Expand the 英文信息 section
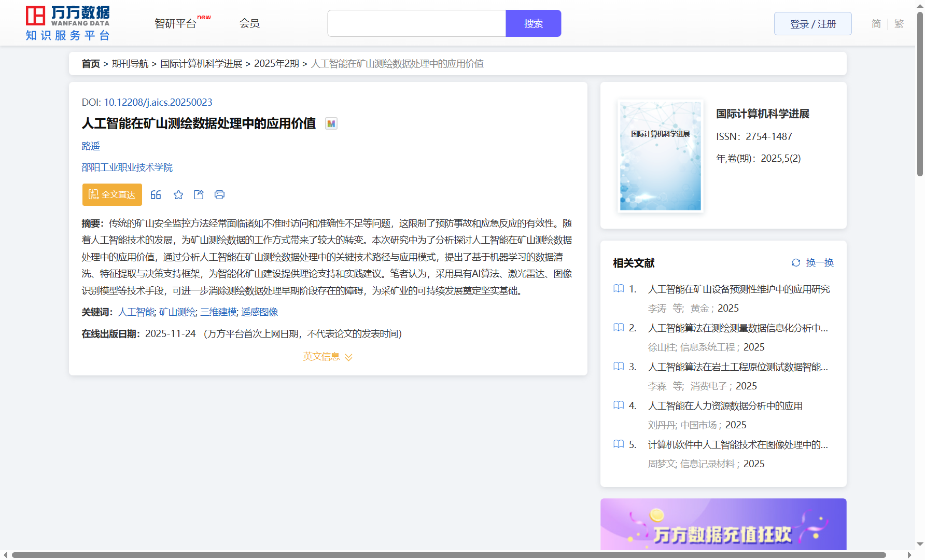 pyautogui.click(x=328, y=357)
